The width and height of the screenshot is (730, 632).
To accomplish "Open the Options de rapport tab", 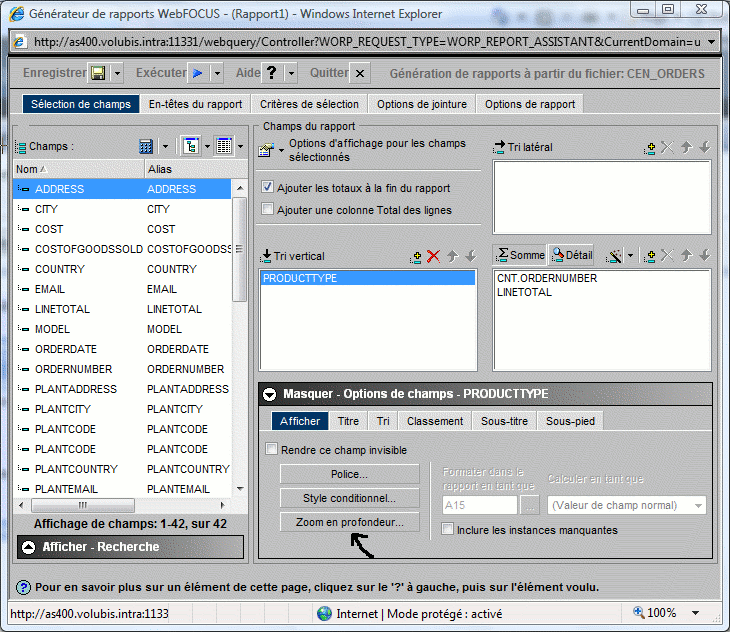I will pyautogui.click(x=530, y=104).
